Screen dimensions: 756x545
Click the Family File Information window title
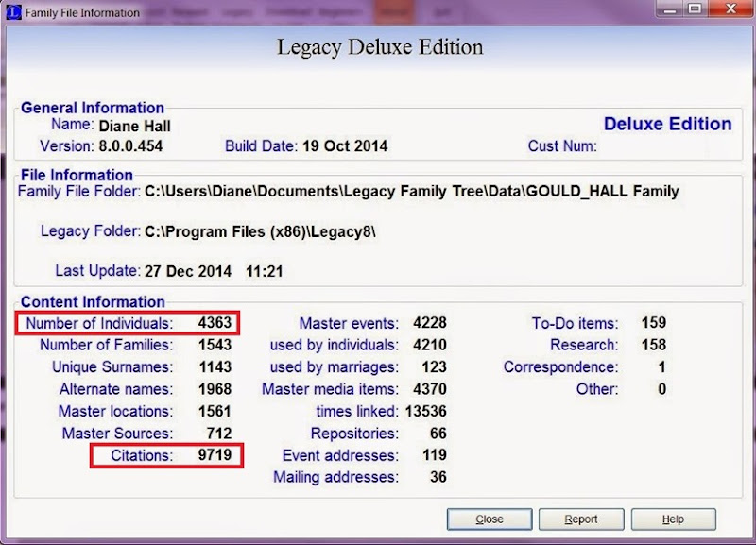click(82, 12)
